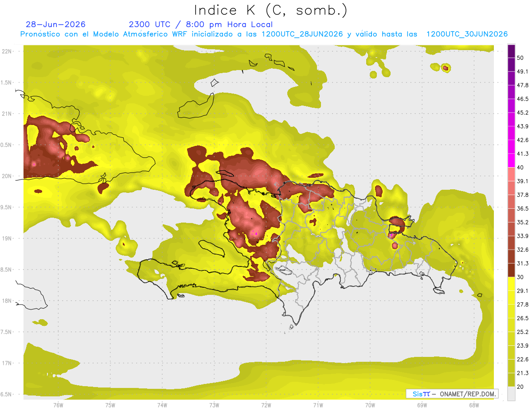Click the '2300 UTC / 8:00 pm Hora Local' time
532x411 pixels.
point(200,24)
